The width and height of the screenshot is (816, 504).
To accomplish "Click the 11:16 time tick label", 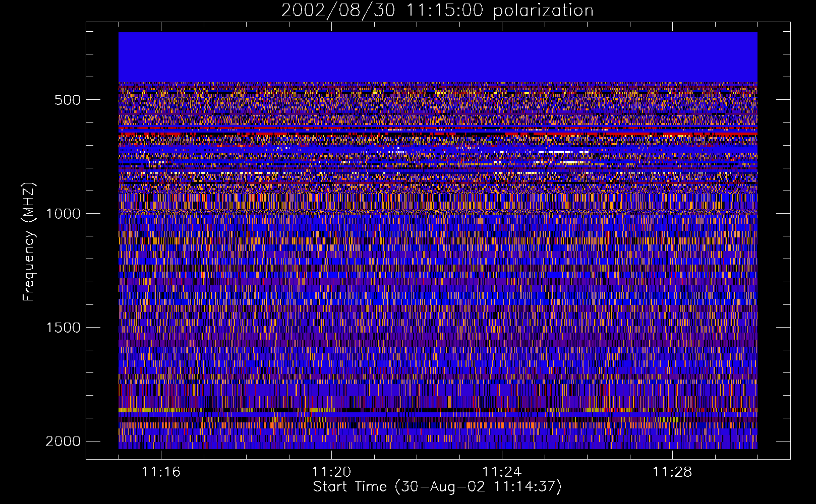I will pyautogui.click(x=161, y=472).
